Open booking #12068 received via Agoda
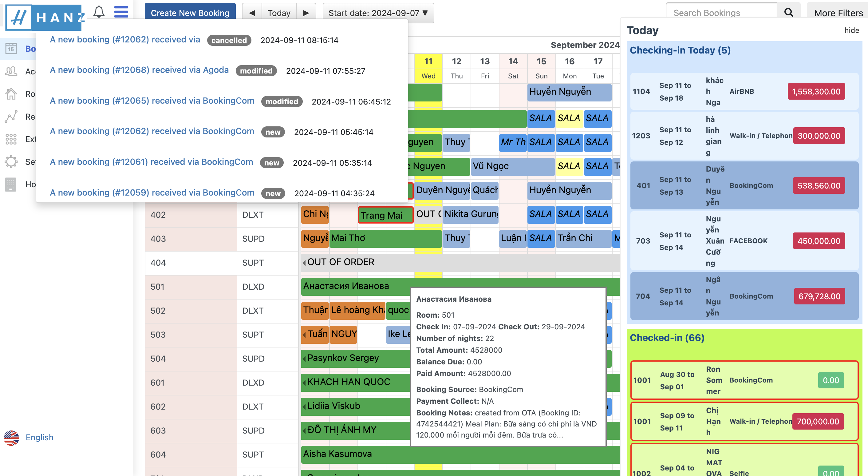This screenshot has width=868, height=476. (x=139, y=70)
